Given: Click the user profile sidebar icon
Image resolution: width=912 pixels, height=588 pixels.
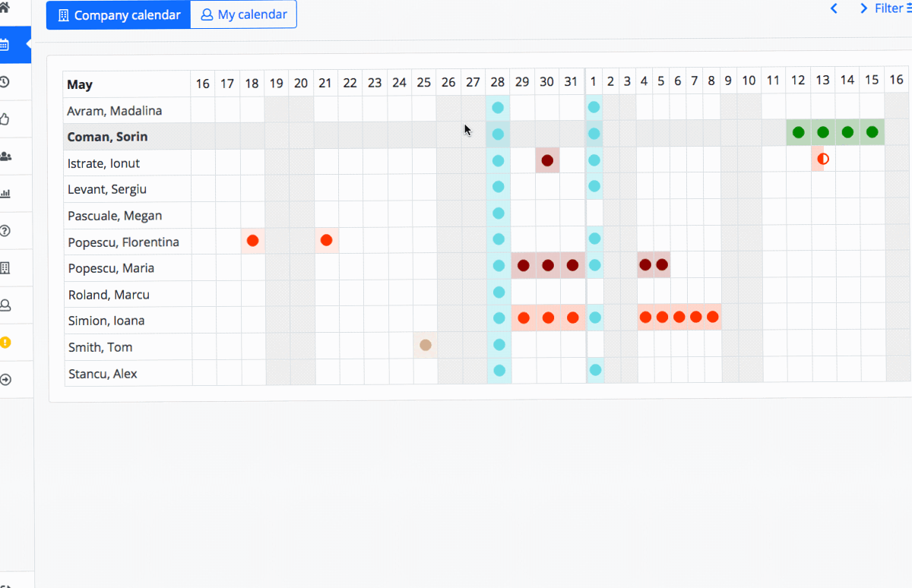Looking at the screenshot, I should 5,305.
